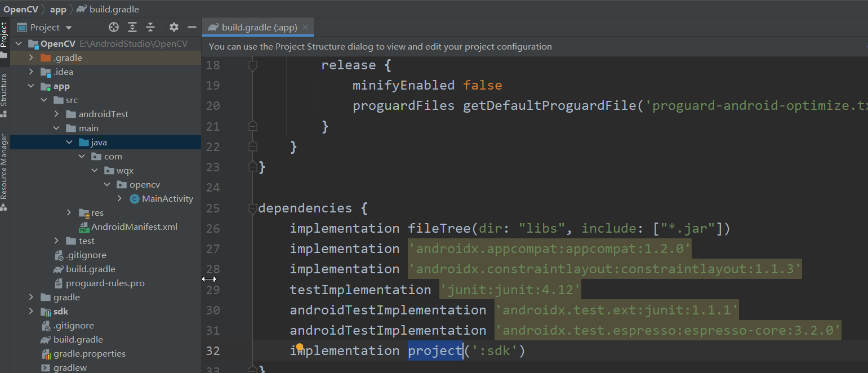Screen dimensions: 868x373
Task: Click line number 26 in the gutter
Action: [213, 229]
